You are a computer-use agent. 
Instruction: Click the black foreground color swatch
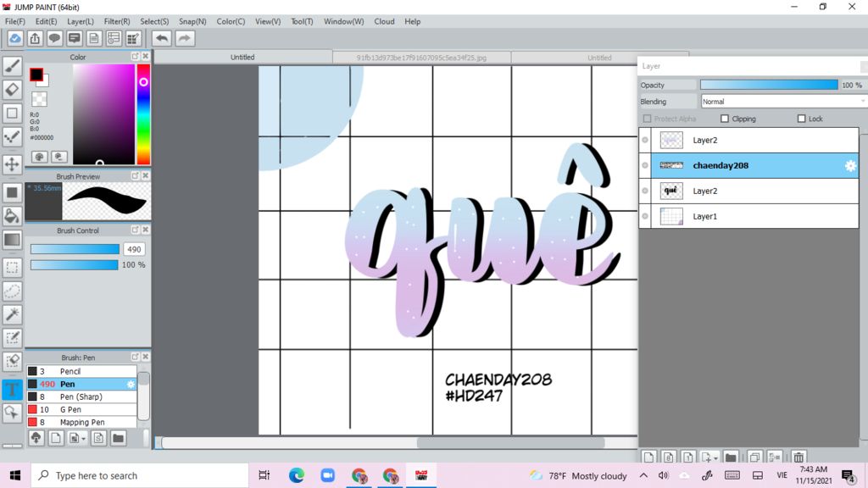click(36, 75)
